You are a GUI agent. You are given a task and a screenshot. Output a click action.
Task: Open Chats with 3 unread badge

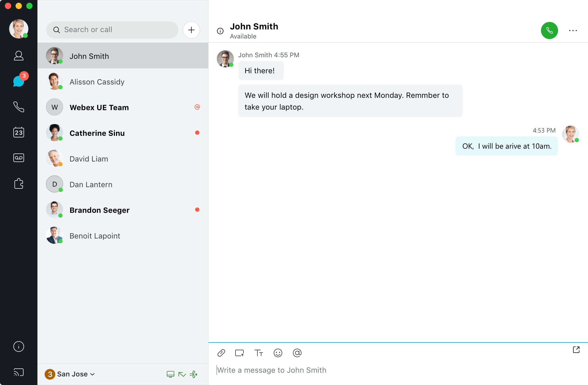click(x=19, y=81)
